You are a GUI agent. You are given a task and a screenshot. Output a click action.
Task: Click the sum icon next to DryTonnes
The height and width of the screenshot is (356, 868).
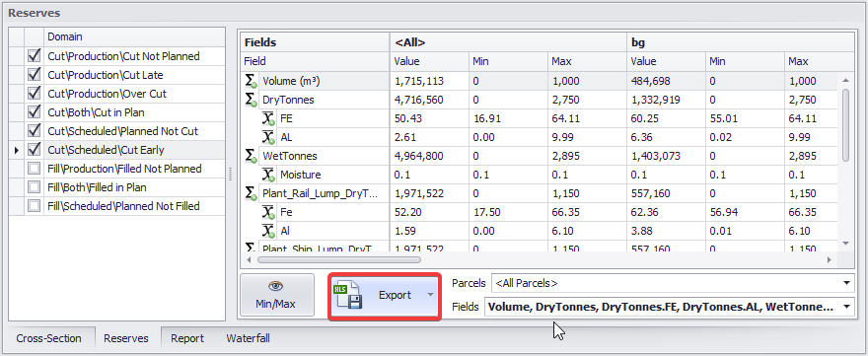(x=252, y=101)
